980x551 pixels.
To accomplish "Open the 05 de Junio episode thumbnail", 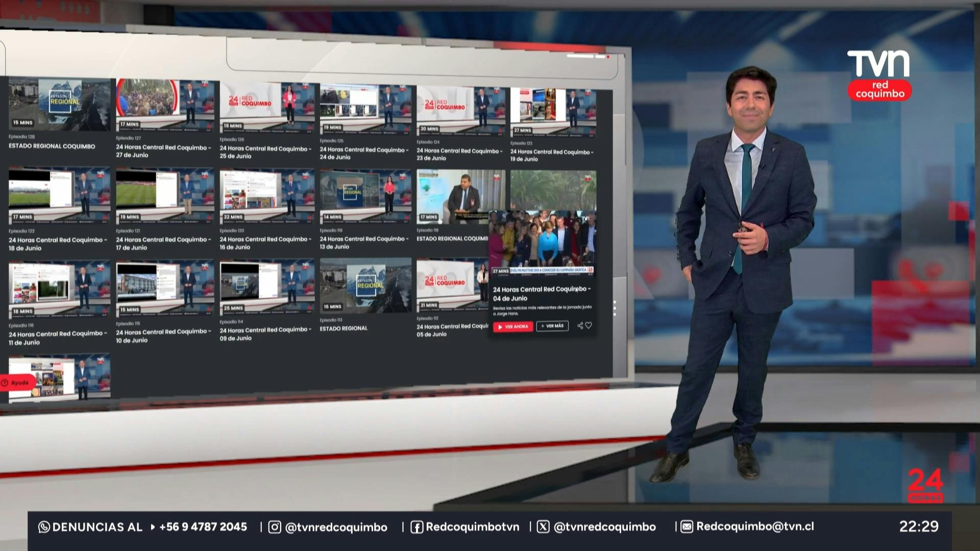I will click(452, 286).
